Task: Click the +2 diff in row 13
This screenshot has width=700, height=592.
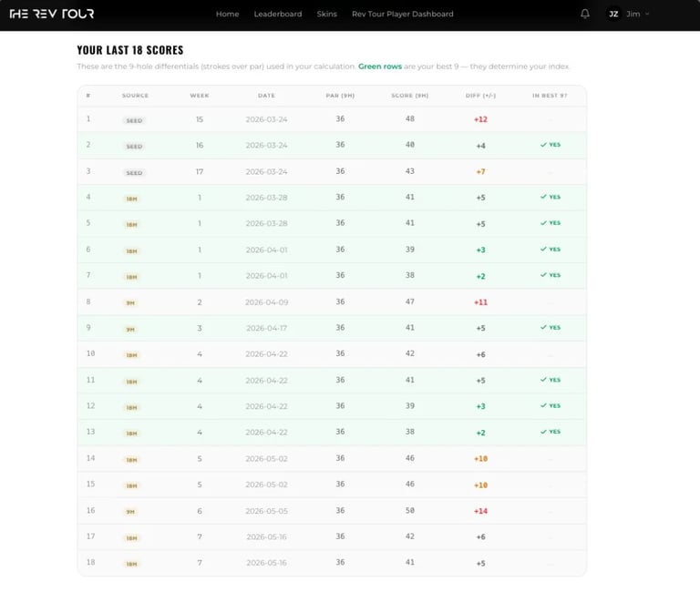Action: click(481, 433)
